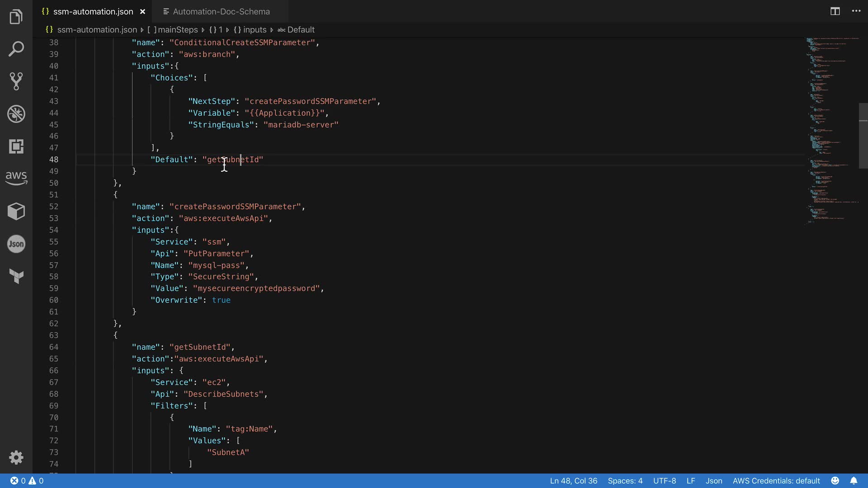The height and width of the screenshot is (488, 868).
Task: Open the Terraform sidebar icon
Action: click(16, 276)
